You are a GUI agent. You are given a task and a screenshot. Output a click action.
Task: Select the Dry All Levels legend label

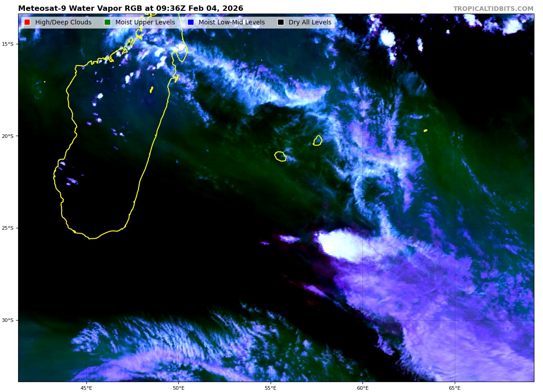pyautogui.click(x=310, y=23)
